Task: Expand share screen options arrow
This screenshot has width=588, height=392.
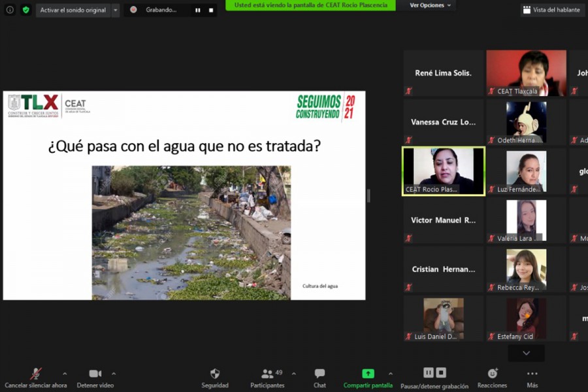Action: 391,374
